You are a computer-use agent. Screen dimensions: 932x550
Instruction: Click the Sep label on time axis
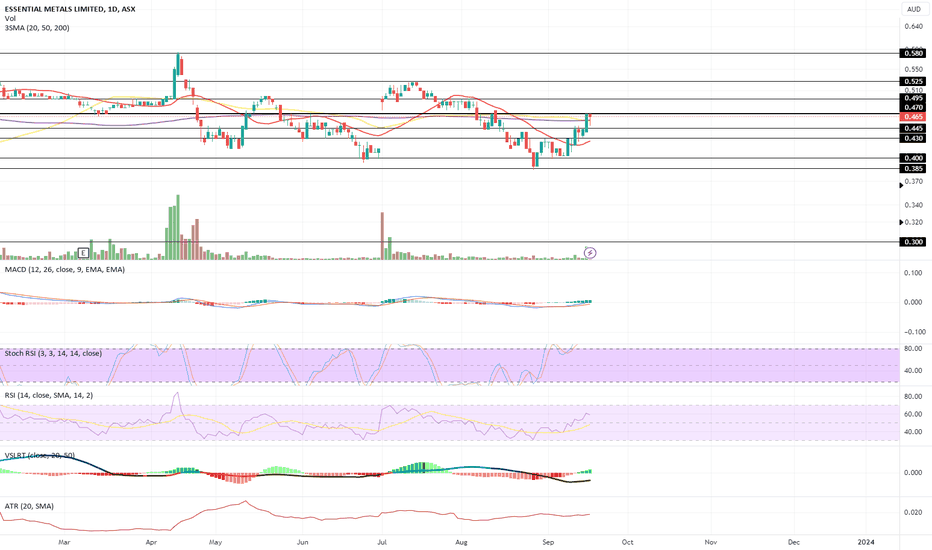point(548,542)
